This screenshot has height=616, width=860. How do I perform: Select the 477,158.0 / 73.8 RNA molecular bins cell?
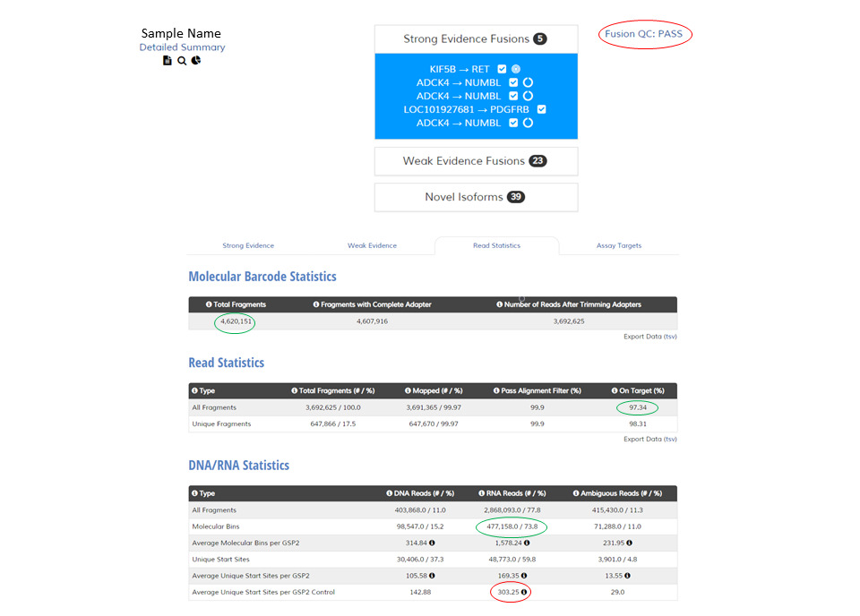click(512, 526)
